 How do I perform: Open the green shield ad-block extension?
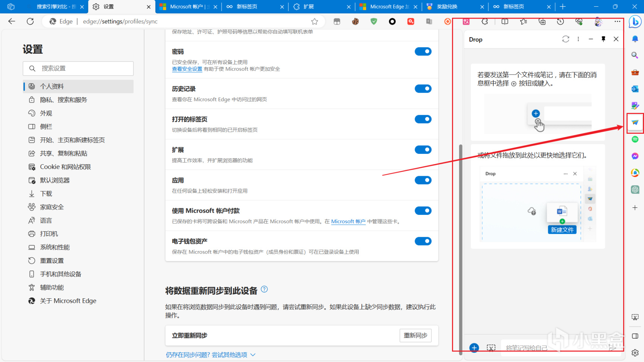pos(374,22)
